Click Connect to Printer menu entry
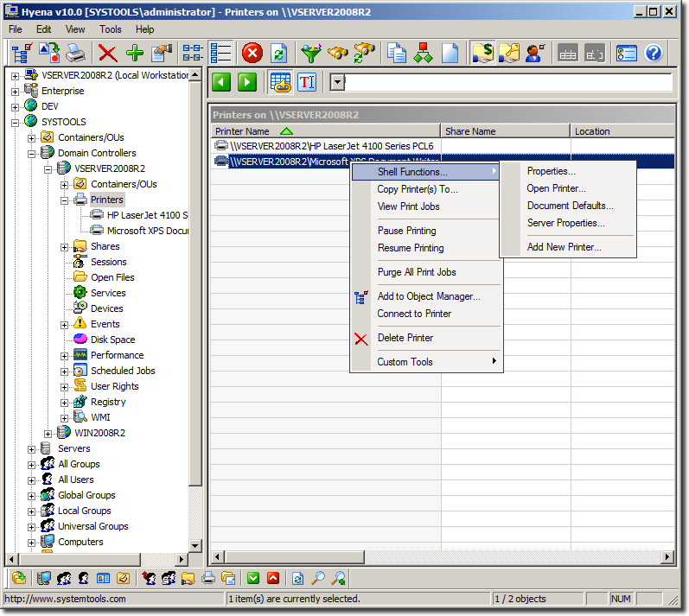The height and width of the screenshot is (616, 689). click(x=414, y=314)
